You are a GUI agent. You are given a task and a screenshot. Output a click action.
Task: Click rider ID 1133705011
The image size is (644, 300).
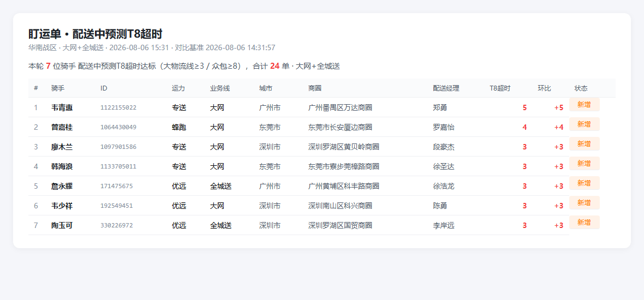[118, 166]
